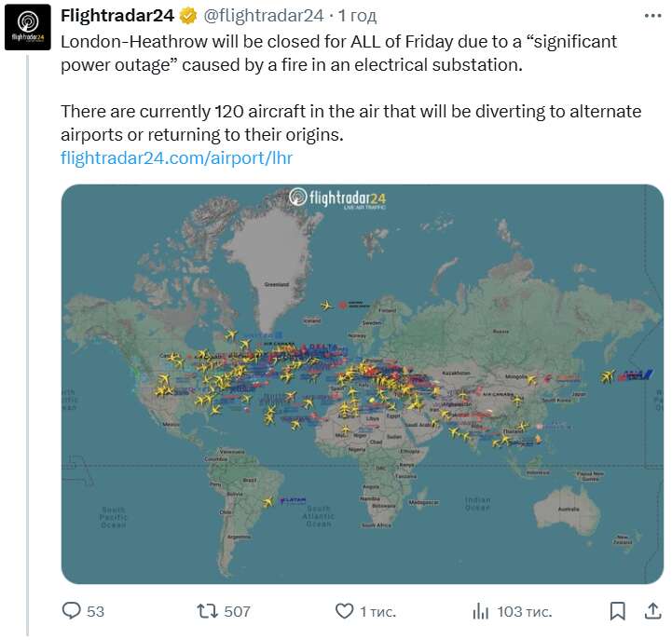This screenshot has width=672, height=640.
Task: Share the tweet via the upload arrow icon
Action: [x=652, y=611]
